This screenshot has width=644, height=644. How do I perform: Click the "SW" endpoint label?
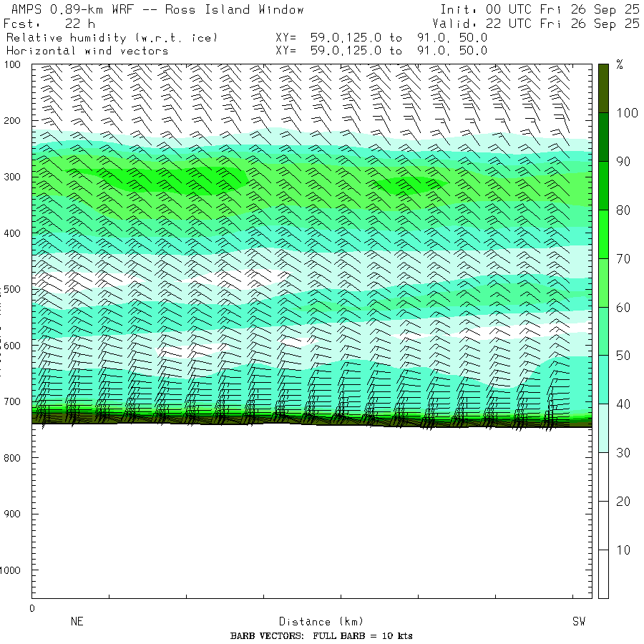click(579, 621)
